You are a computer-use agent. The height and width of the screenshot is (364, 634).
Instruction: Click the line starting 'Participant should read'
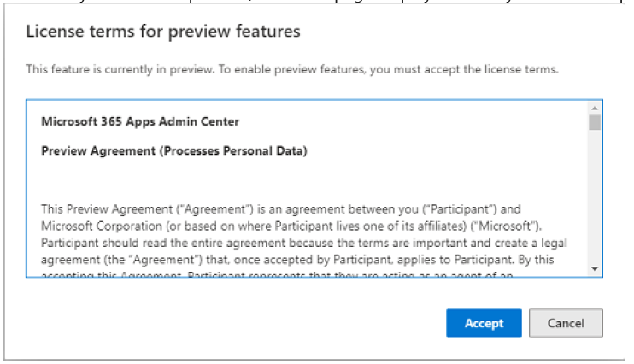304,243
